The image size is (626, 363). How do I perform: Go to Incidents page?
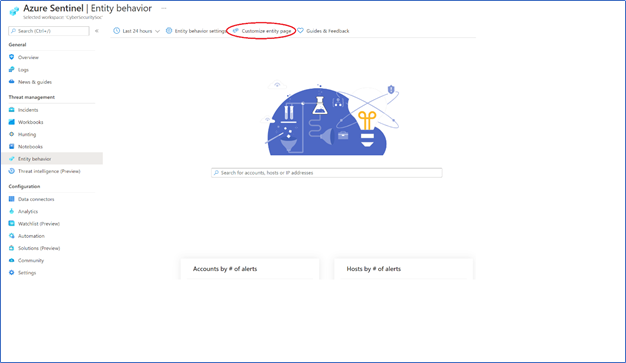click(x=28, y=110)
